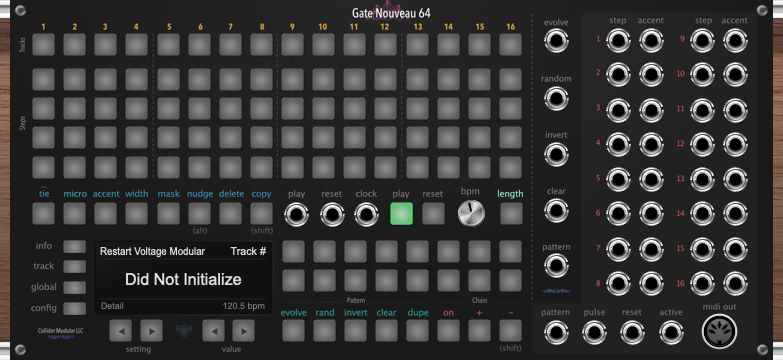The image size is (783, 360).
Task: Toggle the info page button
Action: 74,246
